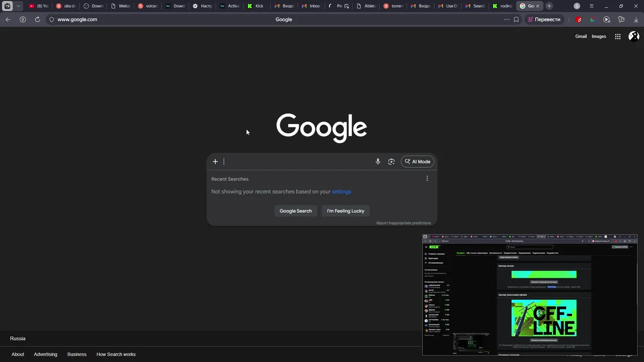644x362 pixels.
Task: Switch to the Welcome tab
Action: (120, 6)
